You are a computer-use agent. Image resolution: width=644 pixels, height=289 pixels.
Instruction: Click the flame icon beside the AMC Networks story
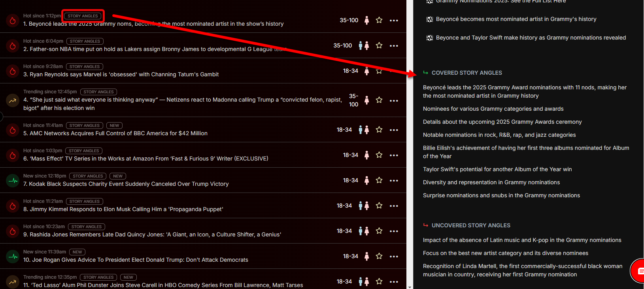pyautogui.click(x=13, y=130)
